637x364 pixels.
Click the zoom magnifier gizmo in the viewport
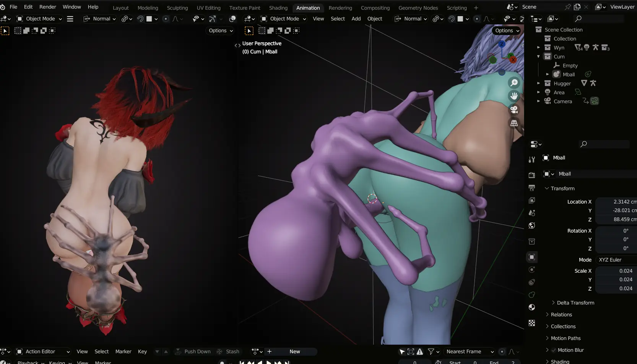pos(514,83)
